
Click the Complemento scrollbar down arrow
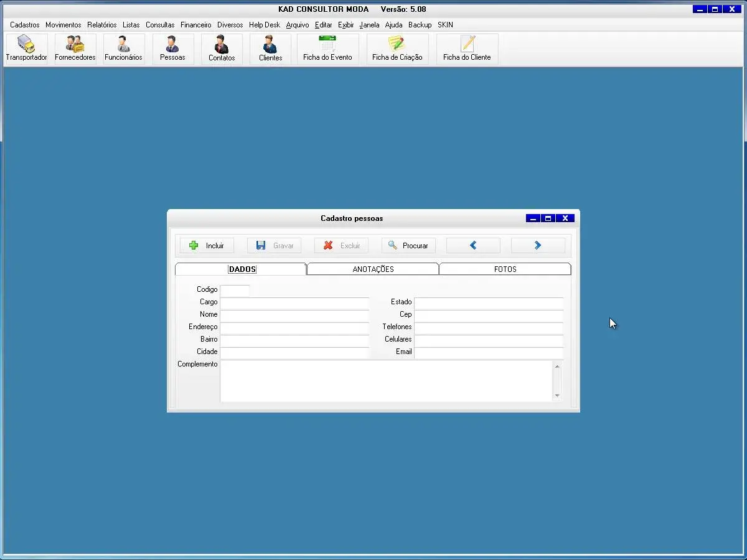click(x=557, y=396)
